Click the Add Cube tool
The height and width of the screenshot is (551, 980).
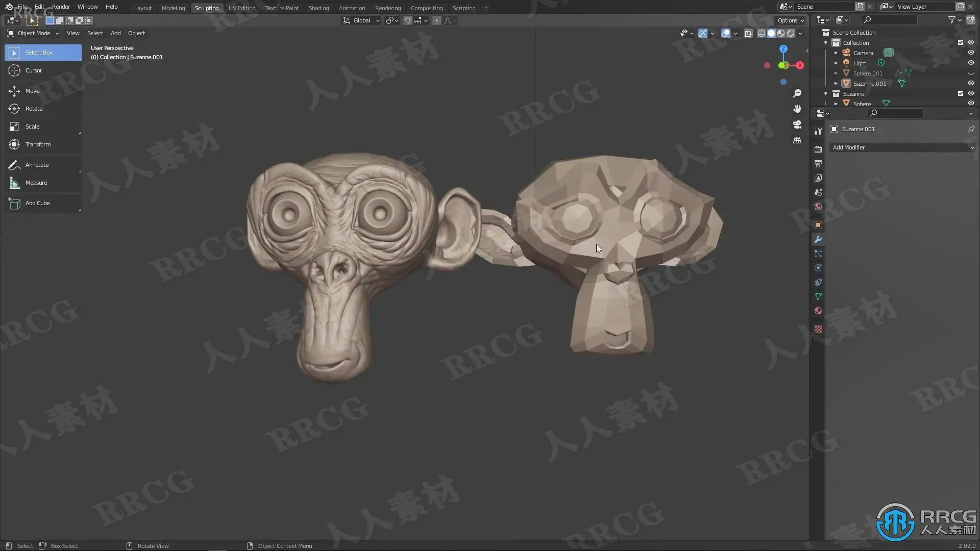(37, 203)
